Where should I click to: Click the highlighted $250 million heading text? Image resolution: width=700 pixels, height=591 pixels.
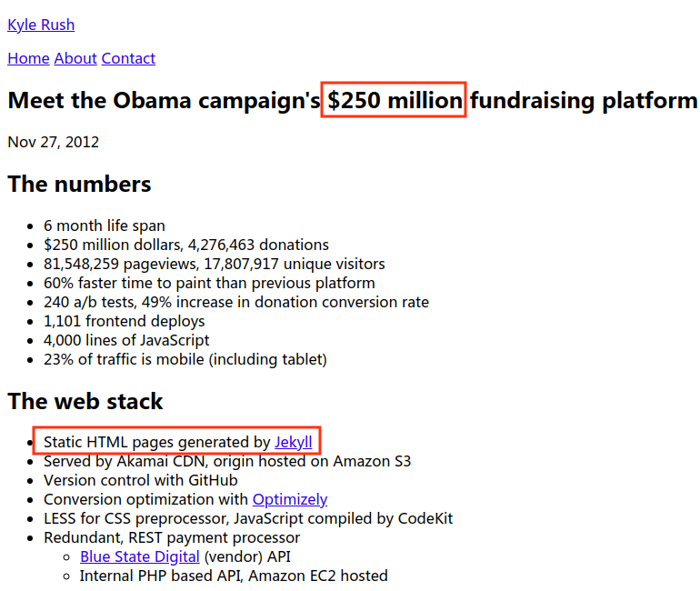(395, 100)
